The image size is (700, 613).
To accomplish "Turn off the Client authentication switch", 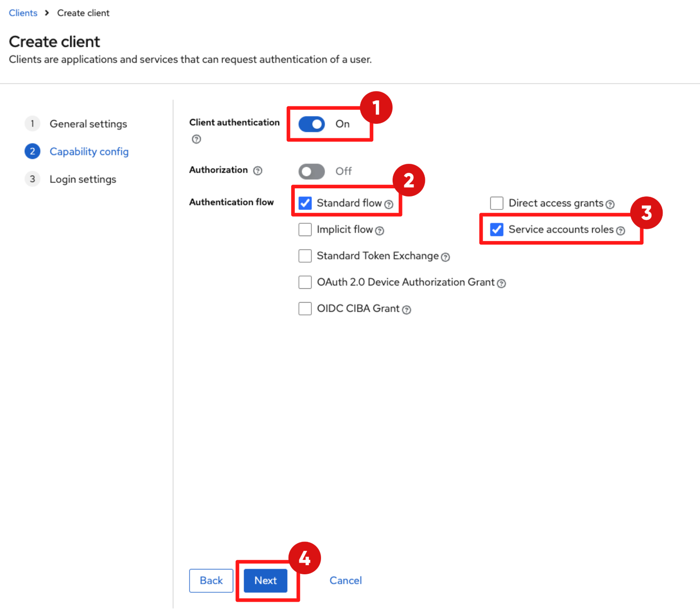I will [x=312, y=124].
